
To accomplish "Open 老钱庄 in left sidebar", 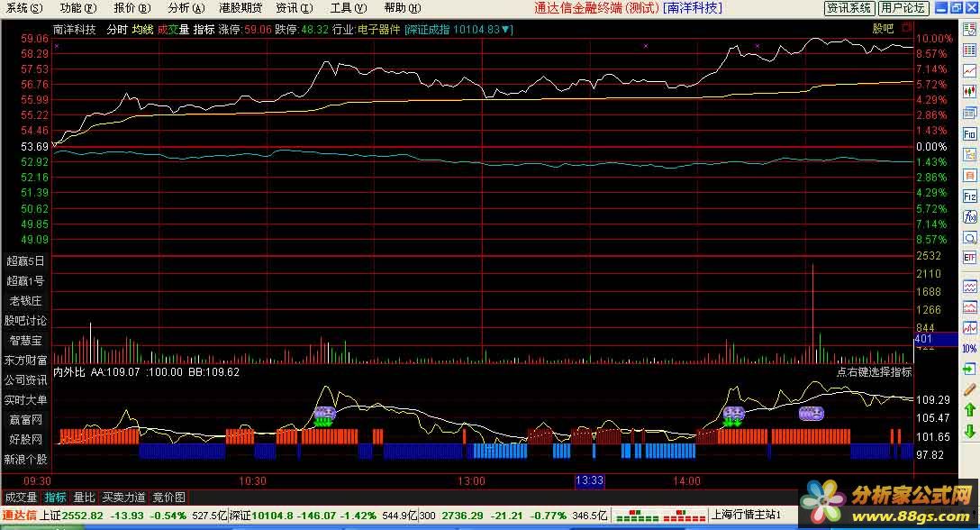I will 25,301.
